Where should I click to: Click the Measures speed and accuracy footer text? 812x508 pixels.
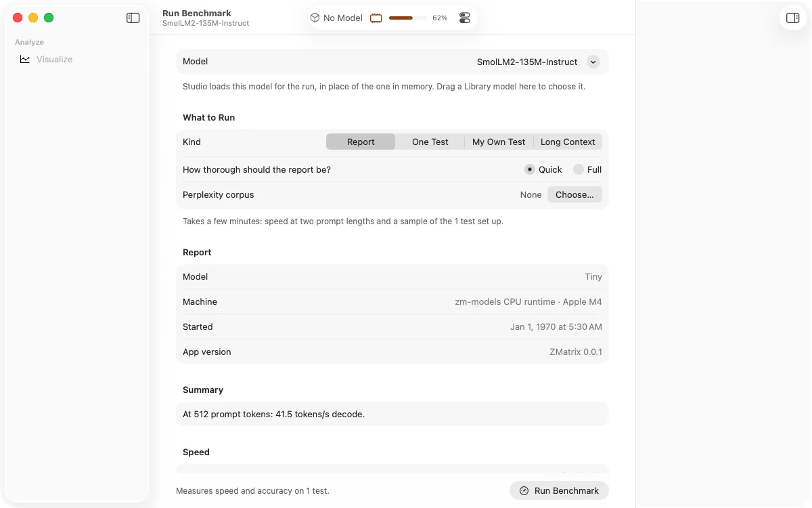(252, 491)
